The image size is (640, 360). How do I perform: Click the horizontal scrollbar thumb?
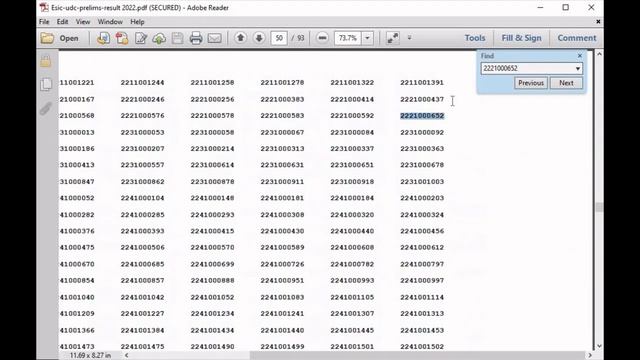417,355
